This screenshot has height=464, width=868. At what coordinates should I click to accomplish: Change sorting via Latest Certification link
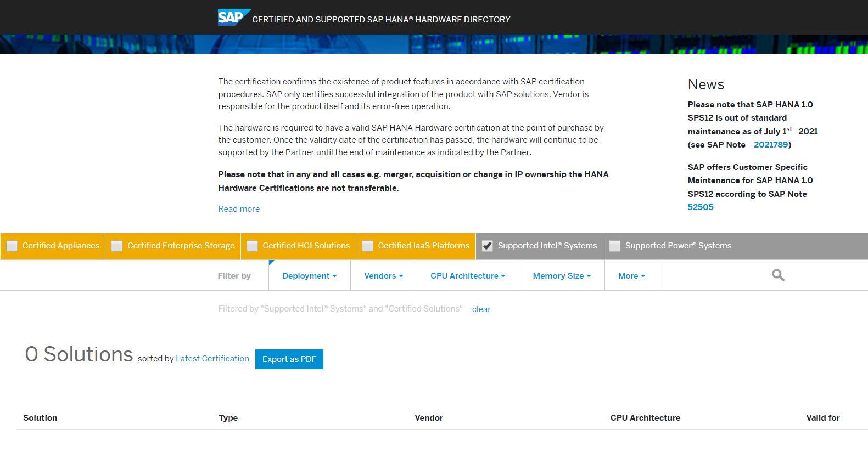pyautogui.click(x=212, y=359)
